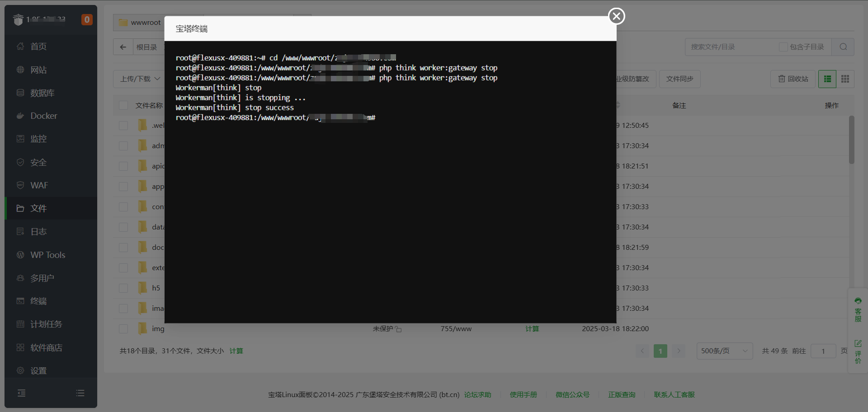Click the 文件同步 button
This screenshot has width=868, height=412.
point(679,79)
